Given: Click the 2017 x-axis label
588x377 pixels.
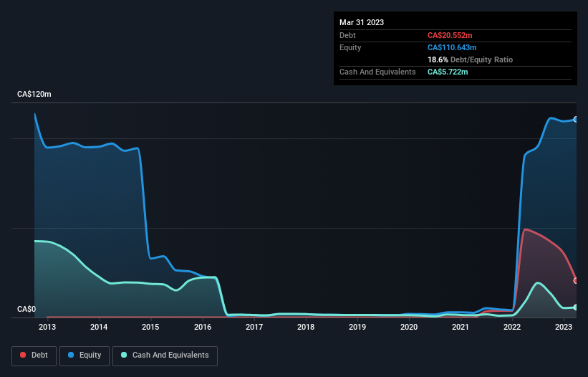Looking at the screenshot, I should pos(254,327).
